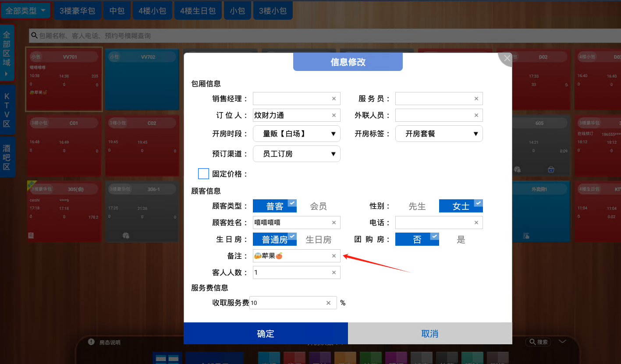Select the VV702 room card in background
The width and height of the screenshot is (621, 364).
point(142,79)
